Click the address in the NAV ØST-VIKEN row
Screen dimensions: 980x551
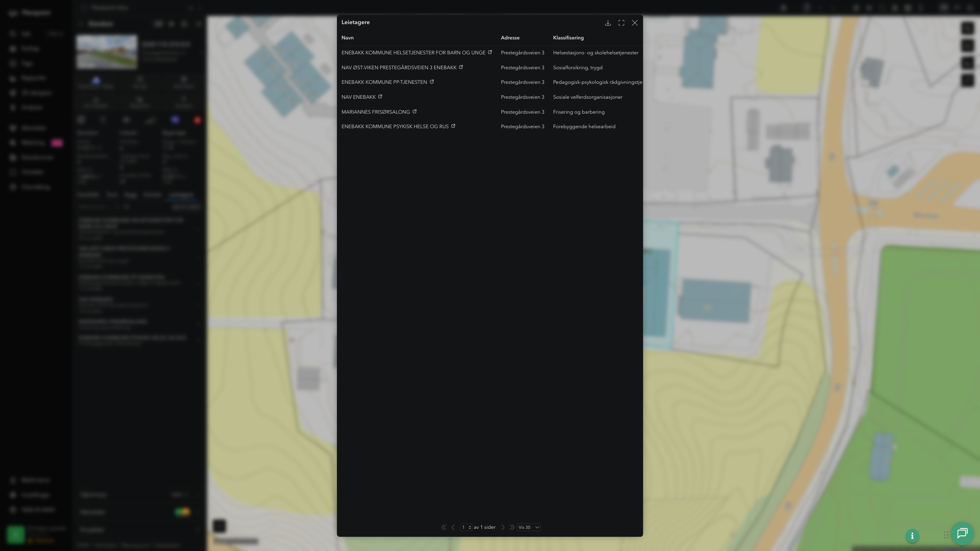click(x=523, y=68)
